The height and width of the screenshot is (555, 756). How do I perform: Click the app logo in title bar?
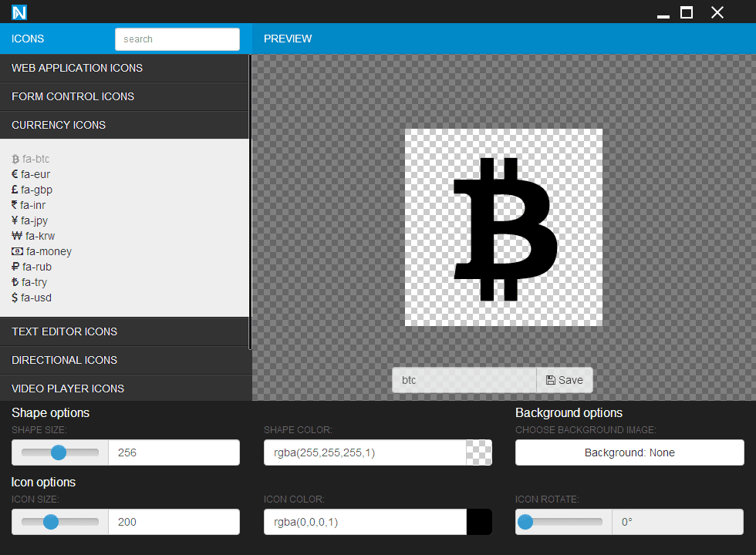tap(19, 12)
